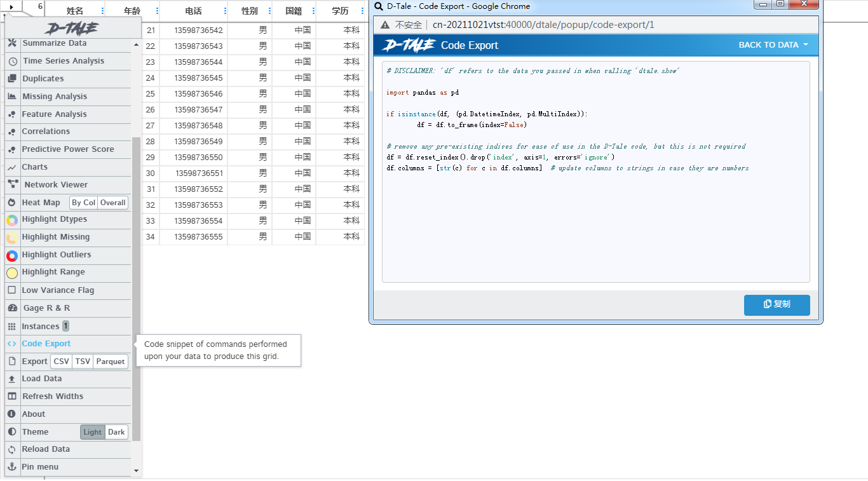Expand the BACK TO DATA dropdown
This screenshot has width=868, height=481.
773,45
